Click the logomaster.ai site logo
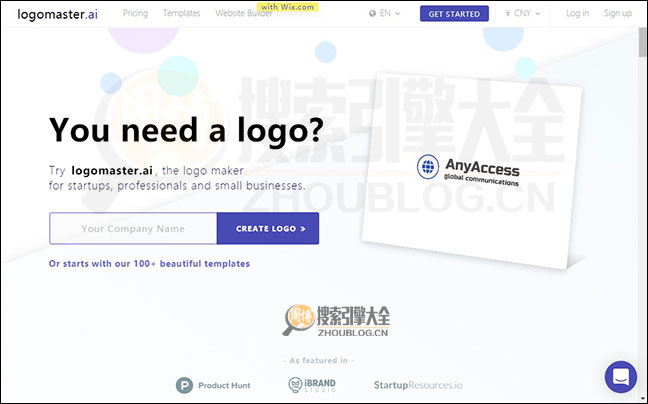The width and height of the screenshot is (648, 404). coord(57,14)
